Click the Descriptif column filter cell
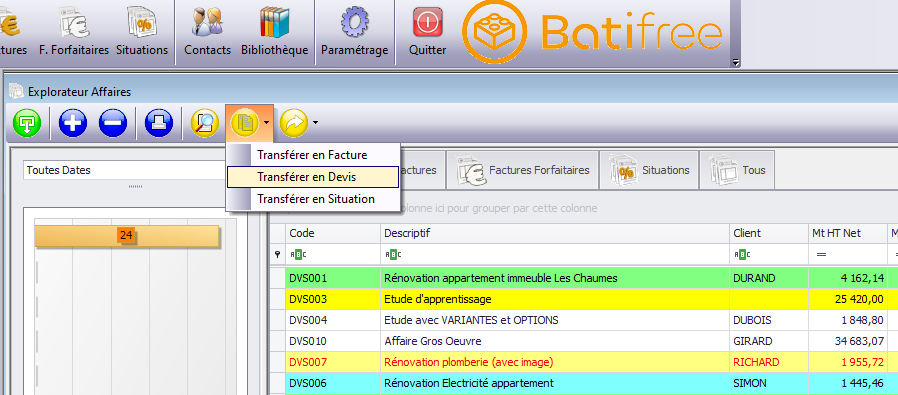 coord(555,254)
